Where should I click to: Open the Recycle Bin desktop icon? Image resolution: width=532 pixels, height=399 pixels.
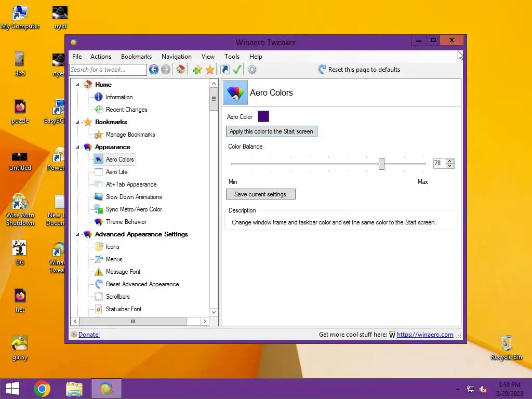tap(506, 348)
